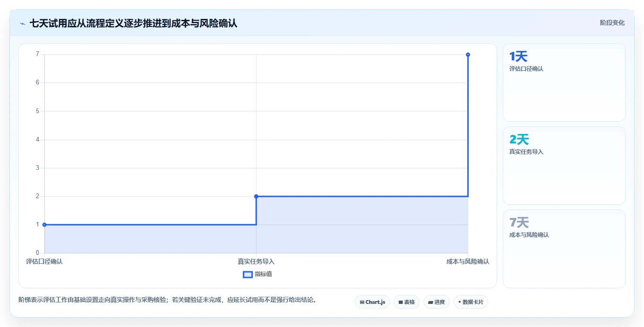644x327 pixels.
Task: Click the data point at 评估口径确认
Action: click(x=44, y=225)
